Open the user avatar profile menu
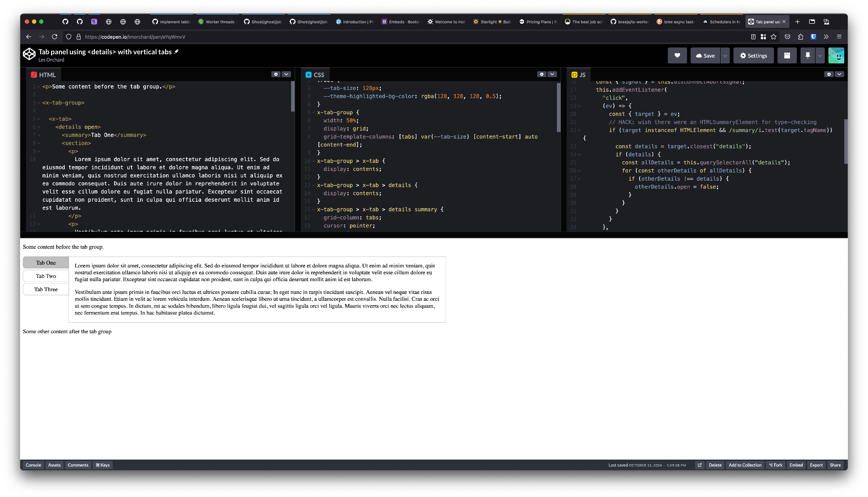The image size is (868, 497). point(836,56)
